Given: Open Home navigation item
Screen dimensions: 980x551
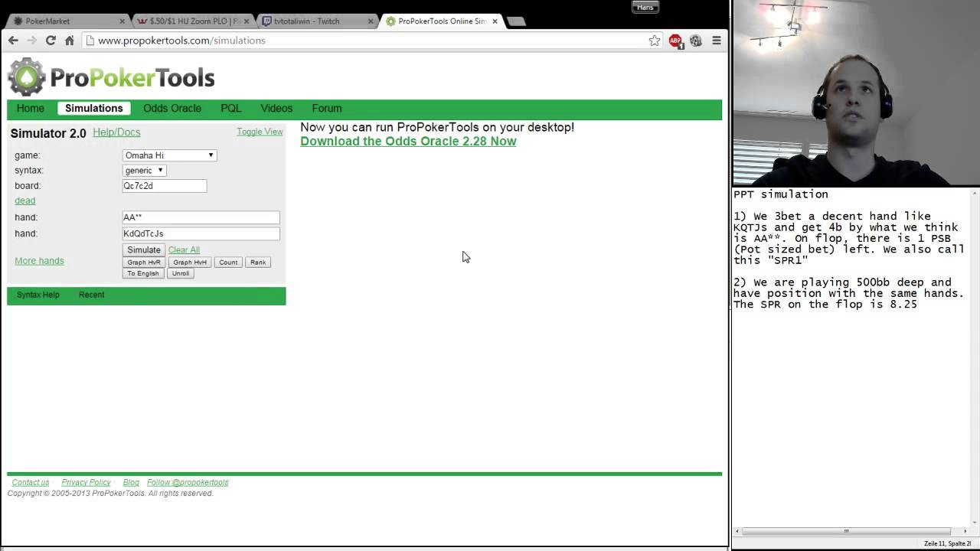Looking at the screenshot, I should click(x=31, y=109).
